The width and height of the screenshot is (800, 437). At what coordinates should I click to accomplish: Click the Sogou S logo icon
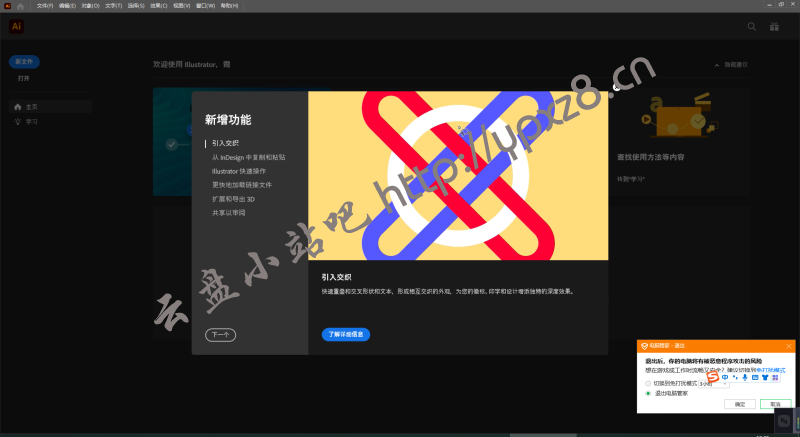click(x=713, y=377)
